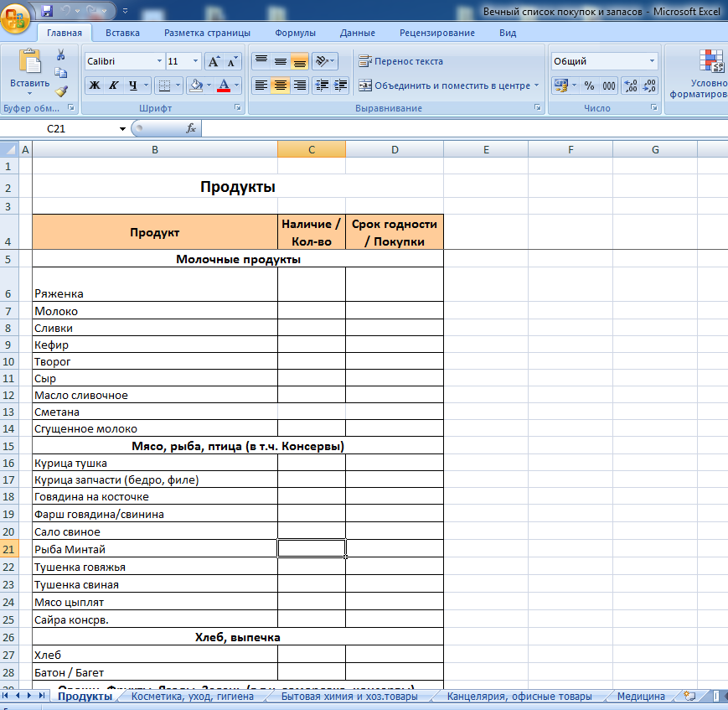Expand the font color dropdown arrow
Image resolution: width=728 pixels, height=710 pixels.
click(x=237, y=86)
